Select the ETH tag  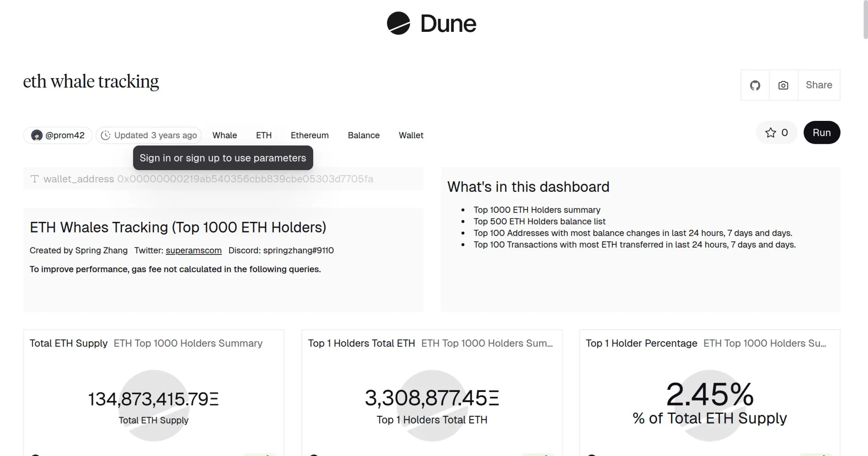click(x=264, y=135)
